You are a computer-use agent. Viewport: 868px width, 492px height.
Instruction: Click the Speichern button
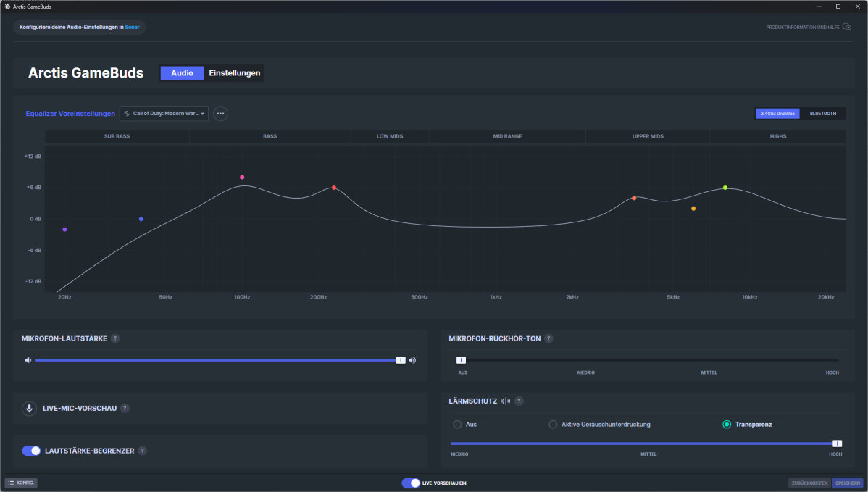(x=847, y=483)
